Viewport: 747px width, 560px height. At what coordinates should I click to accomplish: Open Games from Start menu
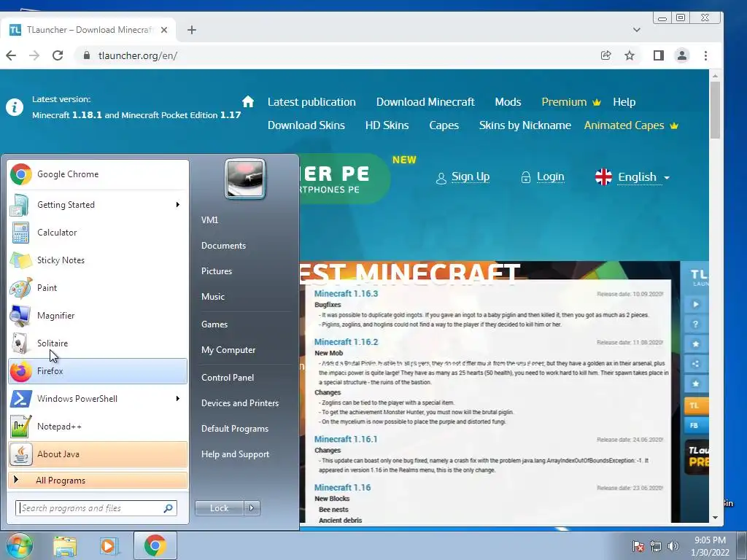tap(214, 324)
